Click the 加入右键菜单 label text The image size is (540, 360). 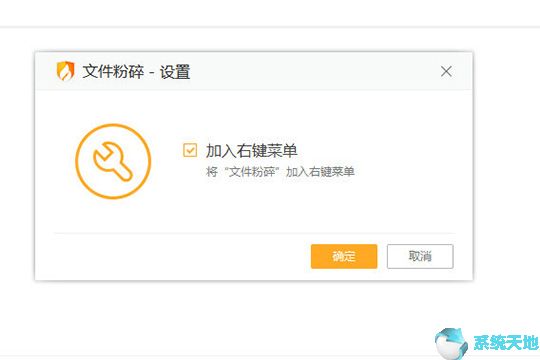251,151
